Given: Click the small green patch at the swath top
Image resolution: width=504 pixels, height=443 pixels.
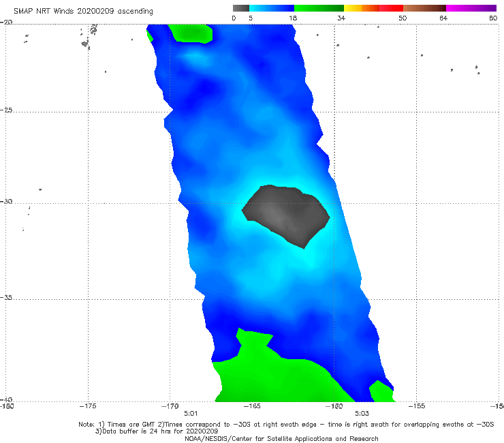Looking at the screenshot, I should tap(191, 33).
